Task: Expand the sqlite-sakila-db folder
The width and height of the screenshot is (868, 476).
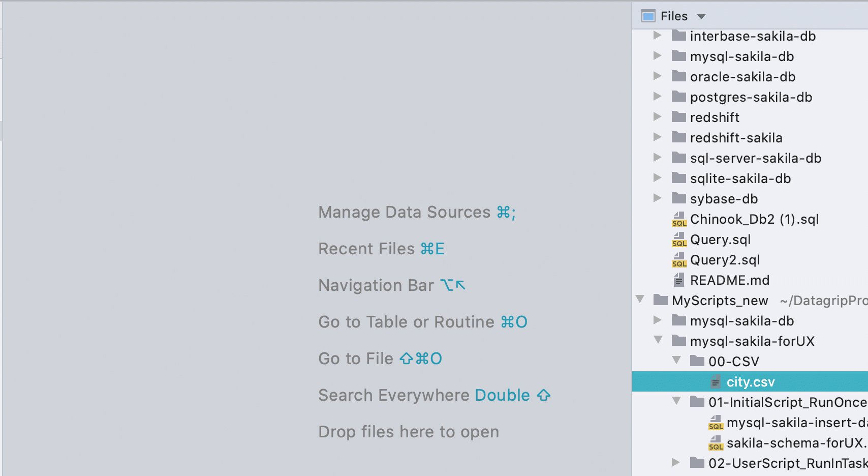Action: (x=657, y=178)
